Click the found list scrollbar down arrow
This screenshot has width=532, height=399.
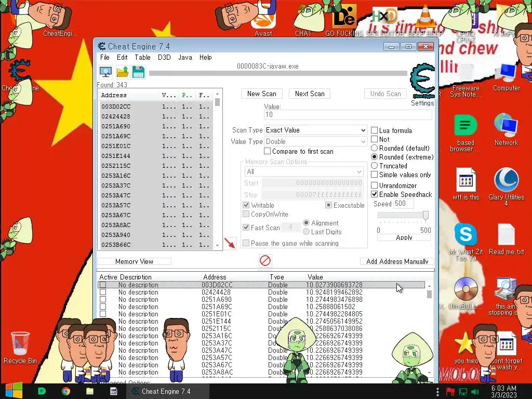[218, 245]
